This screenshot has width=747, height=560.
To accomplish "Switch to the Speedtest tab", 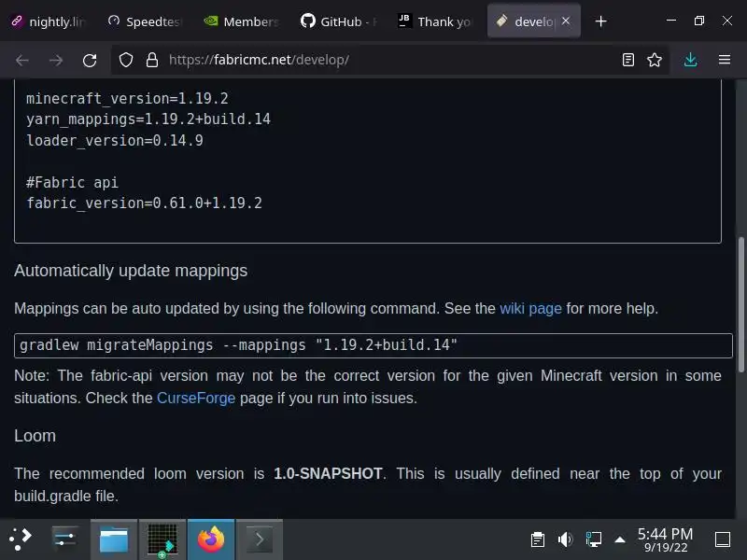I will (146, 21).
